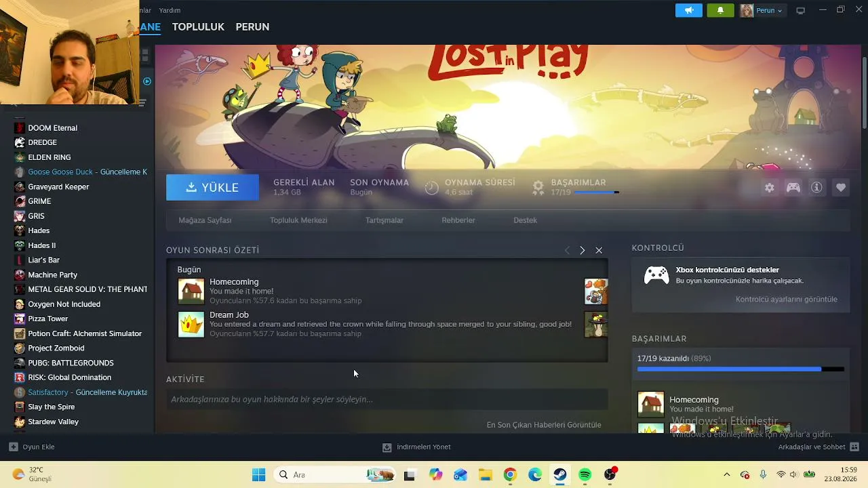
Task: Open the Rehberler tab
Action: [x=458, y=220]
